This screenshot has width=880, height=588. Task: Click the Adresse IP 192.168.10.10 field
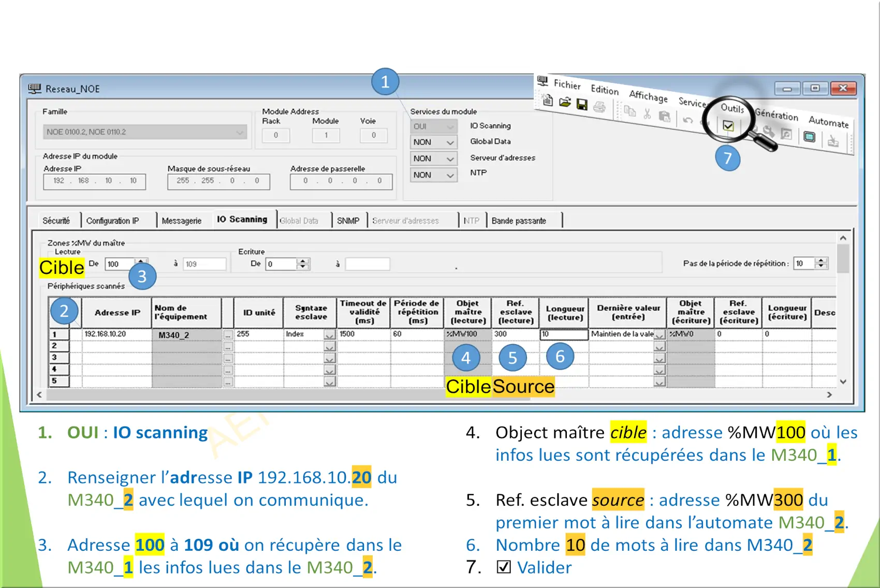pyautogui.click(x=95, y=181)
